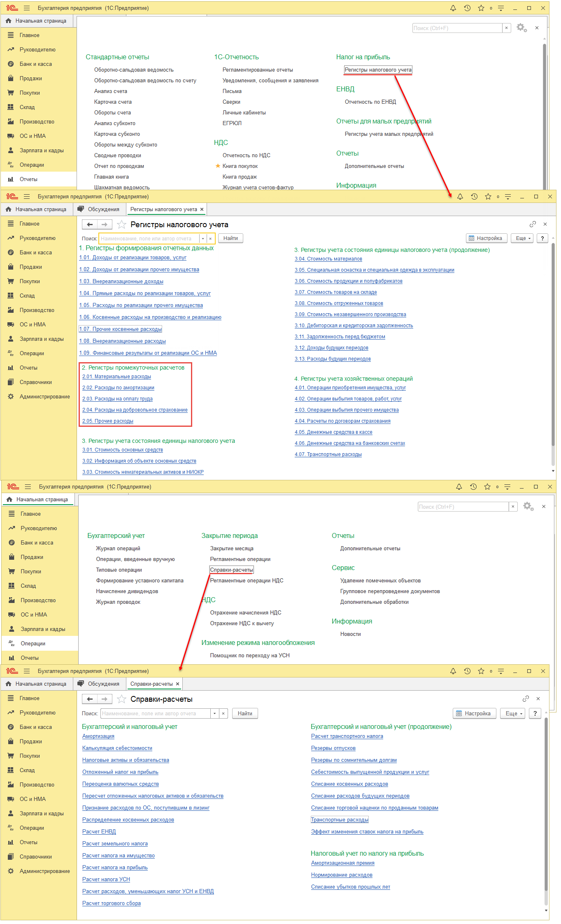Image resolution: width=561 pixels, height=924 pixels.
Task: Select Отчеты in top window sidebar
Action: 39,179
